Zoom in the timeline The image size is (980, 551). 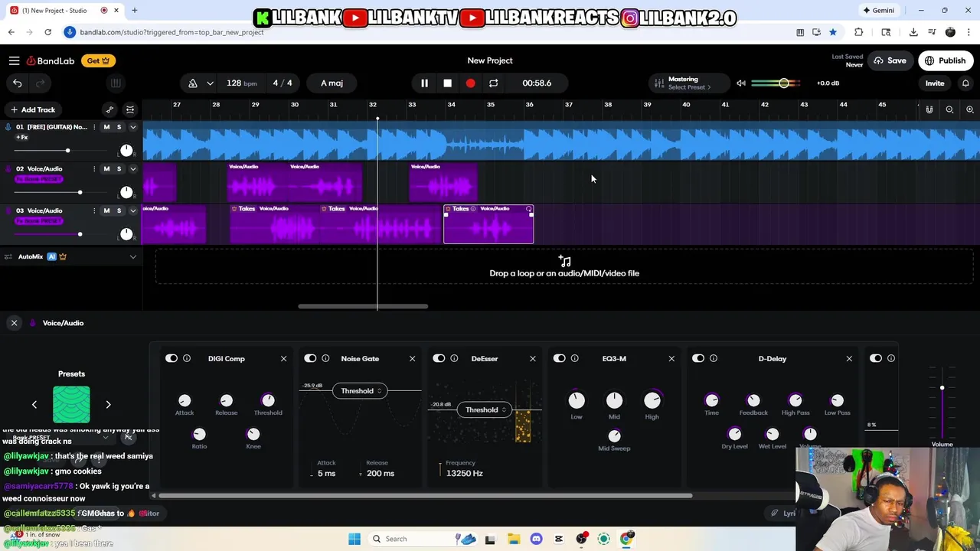(970, 109)
